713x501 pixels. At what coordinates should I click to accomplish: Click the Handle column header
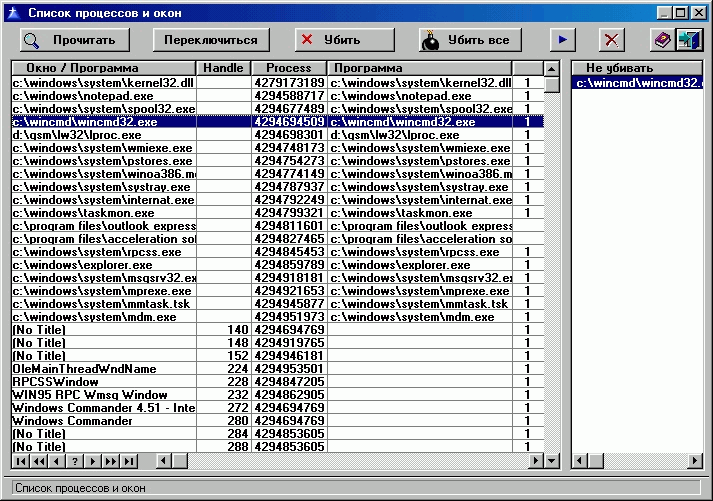point(223,68)
